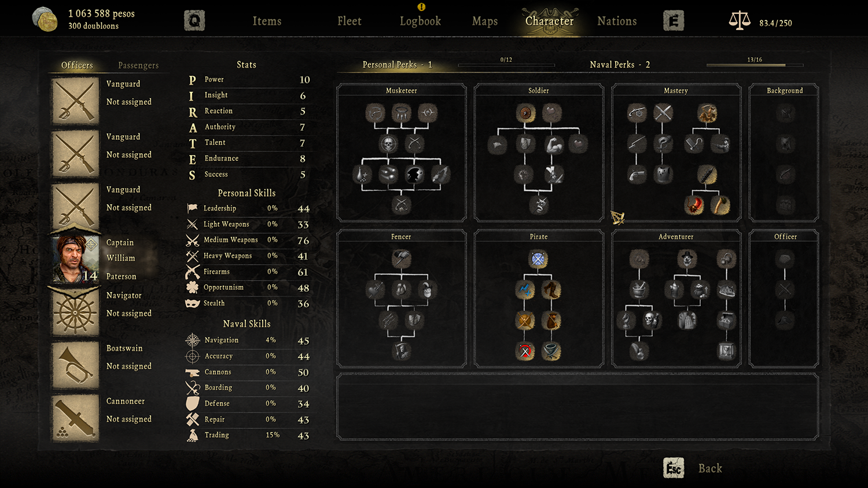Click the skull perk in Musketeer tree
868x488 pixels.
coord(388,143)
